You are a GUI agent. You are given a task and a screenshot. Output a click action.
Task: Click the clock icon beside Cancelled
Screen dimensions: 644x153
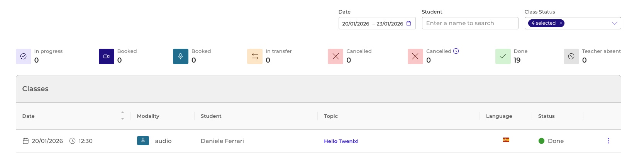click(x=456, y=51)
